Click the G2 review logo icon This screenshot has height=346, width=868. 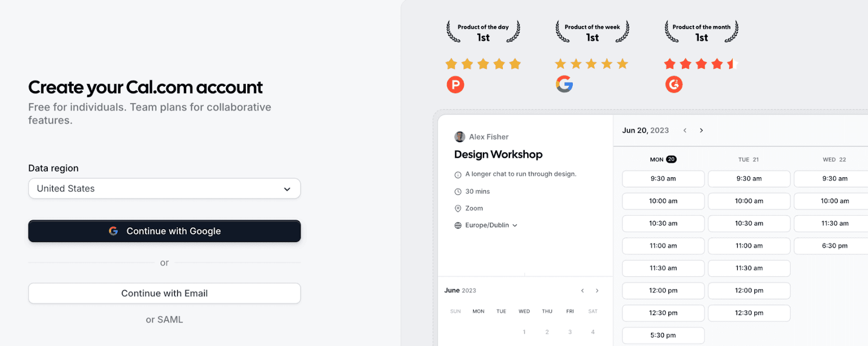(x=674, y=85)
